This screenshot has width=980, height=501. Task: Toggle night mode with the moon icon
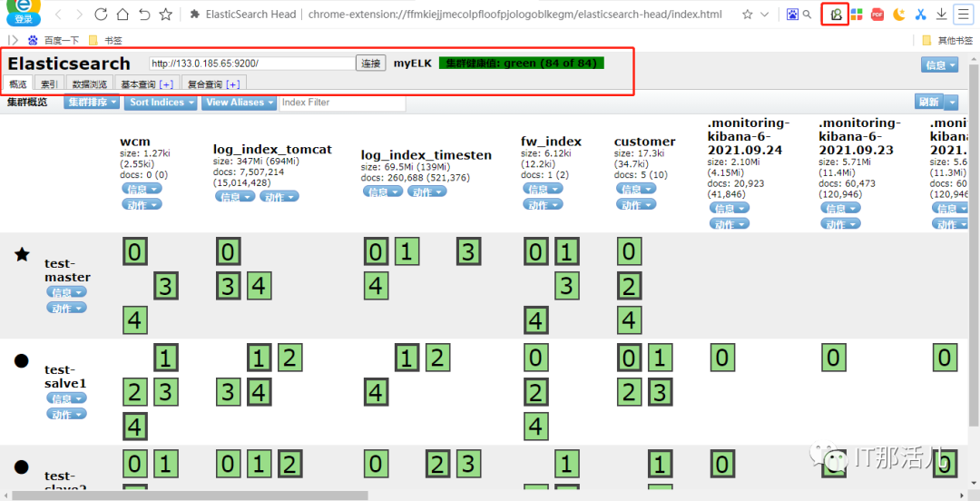coord(898,14)
